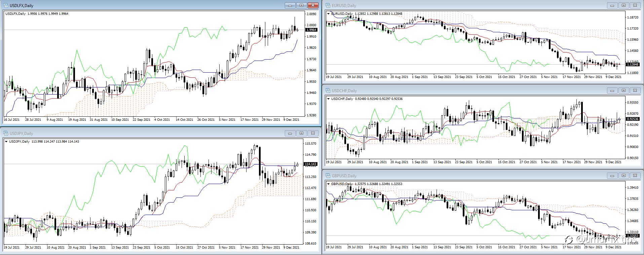Close the EURUSD,Daily chart window
The image size is (644, 255).
(635, 5)
